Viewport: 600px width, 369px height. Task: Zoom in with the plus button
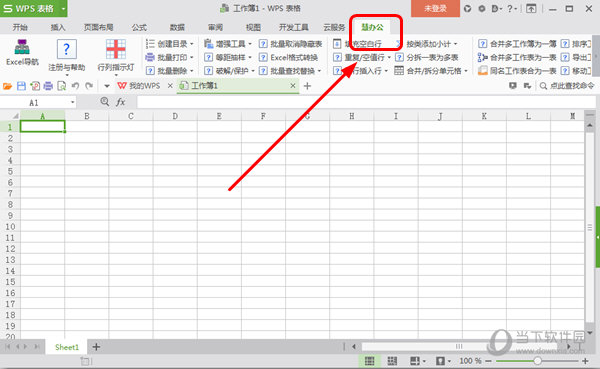[585, 361]
